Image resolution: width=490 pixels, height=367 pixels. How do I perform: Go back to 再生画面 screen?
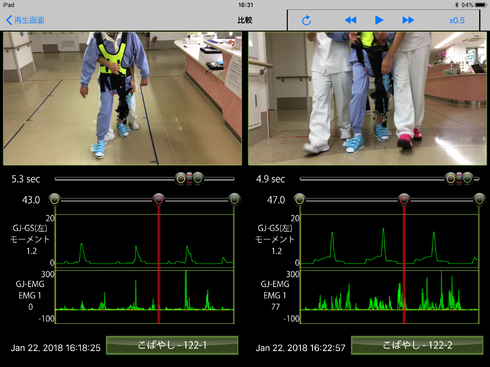click(25, 20)
